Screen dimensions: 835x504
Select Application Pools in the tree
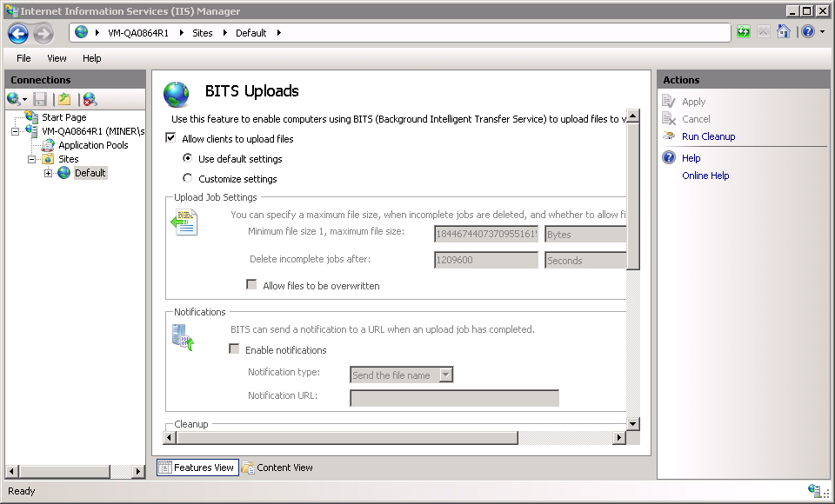93,145
